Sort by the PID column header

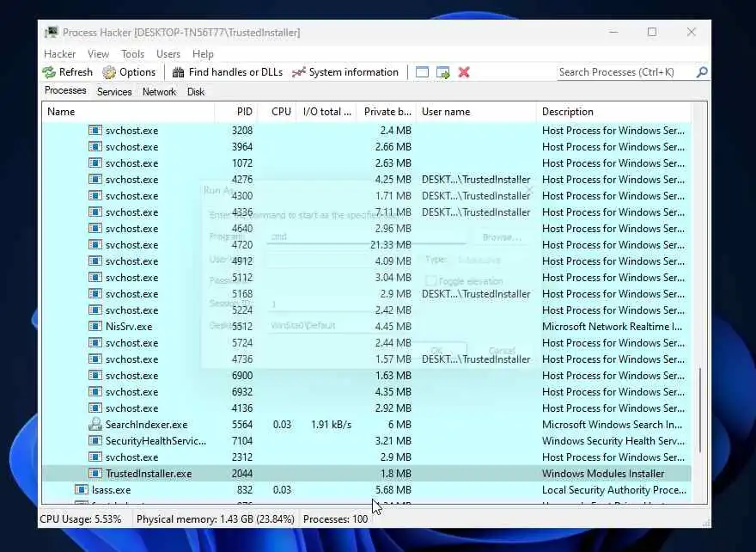click(236, 112)
